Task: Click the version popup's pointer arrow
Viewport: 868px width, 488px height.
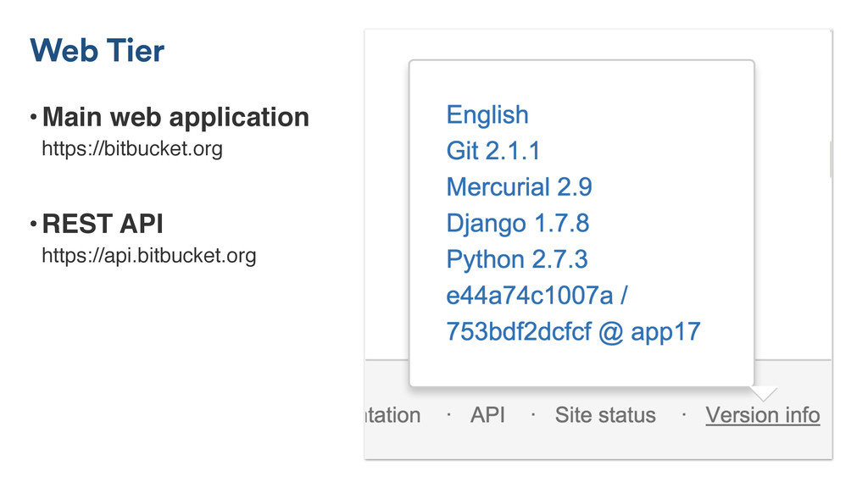Action: click(x=763, y=393)
